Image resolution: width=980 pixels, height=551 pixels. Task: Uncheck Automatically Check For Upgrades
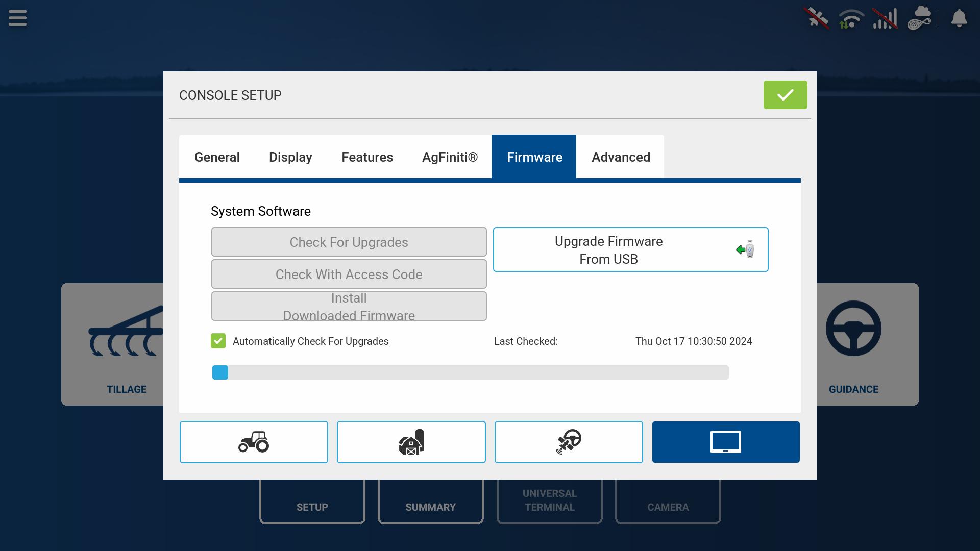[x=218, y=341]
